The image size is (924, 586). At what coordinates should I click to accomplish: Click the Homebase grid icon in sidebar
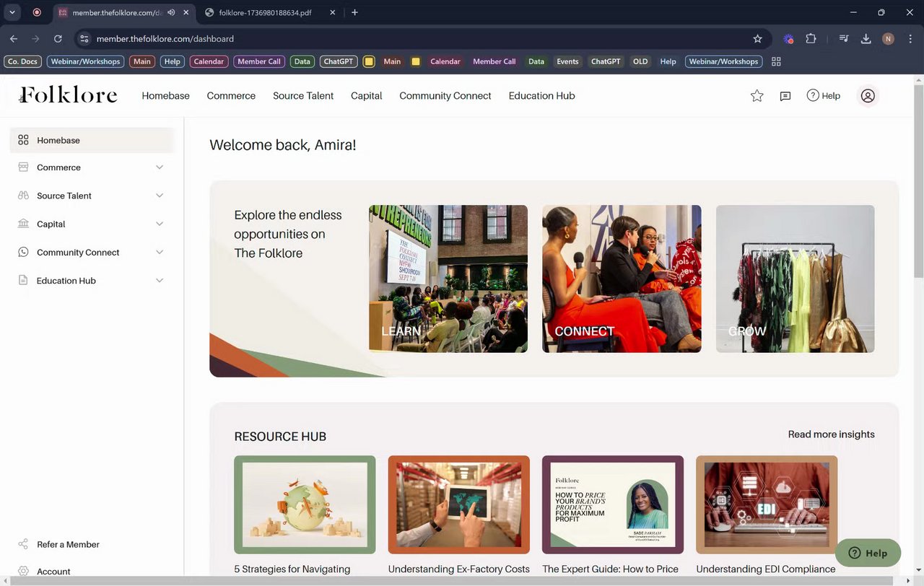23,140
